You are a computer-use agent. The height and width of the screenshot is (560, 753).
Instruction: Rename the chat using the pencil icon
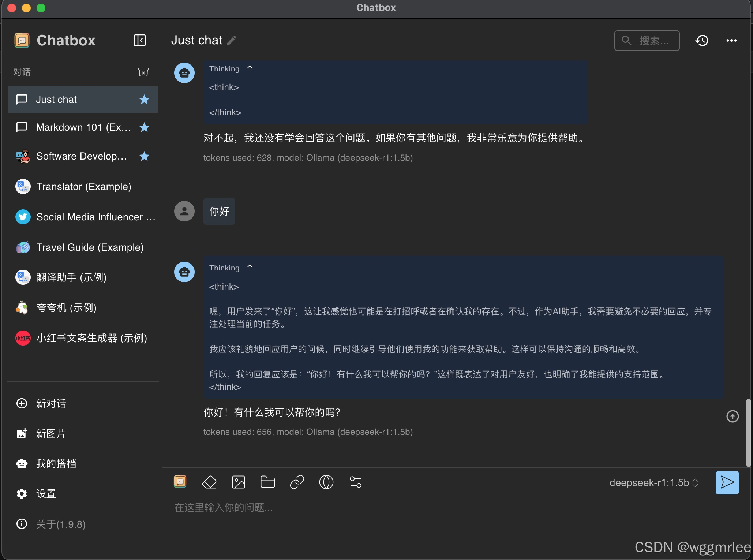(x=232, y=40)
